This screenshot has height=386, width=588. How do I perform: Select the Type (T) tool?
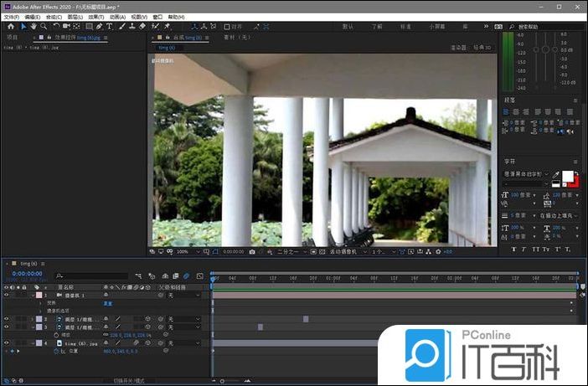click(x=109, y=26)
